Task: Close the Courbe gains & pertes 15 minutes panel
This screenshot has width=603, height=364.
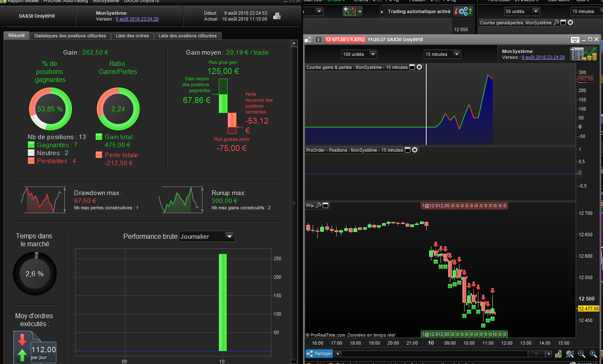Action: click(x=420, y=67)
